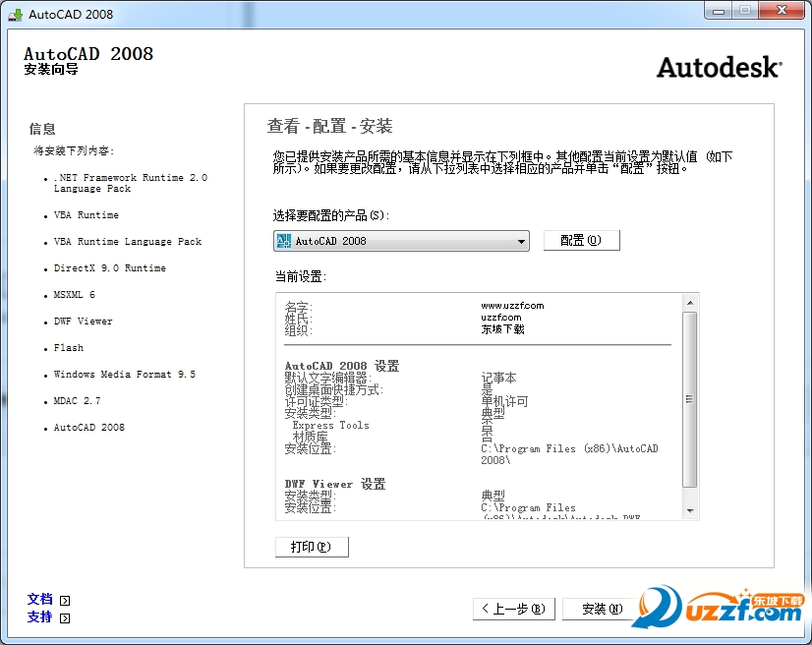Start installation with 安装(N) button
Screen dimensions: 812x645
tap(603, 609)
